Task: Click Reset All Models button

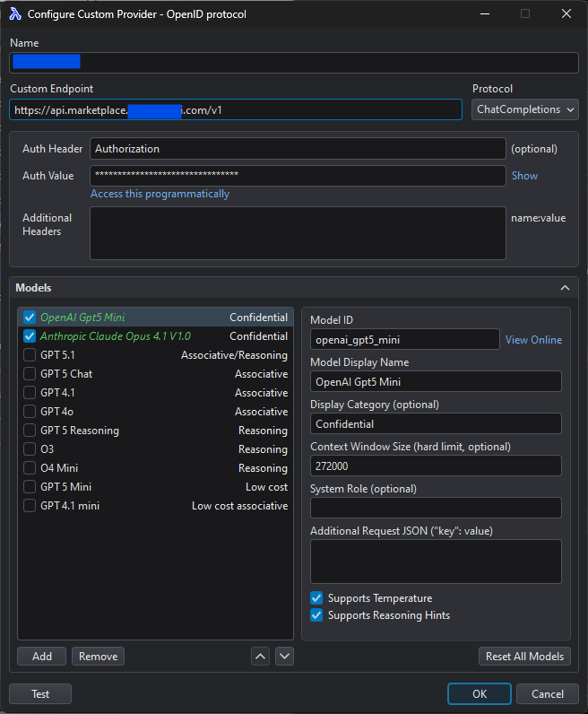Action: pos(524,657)
